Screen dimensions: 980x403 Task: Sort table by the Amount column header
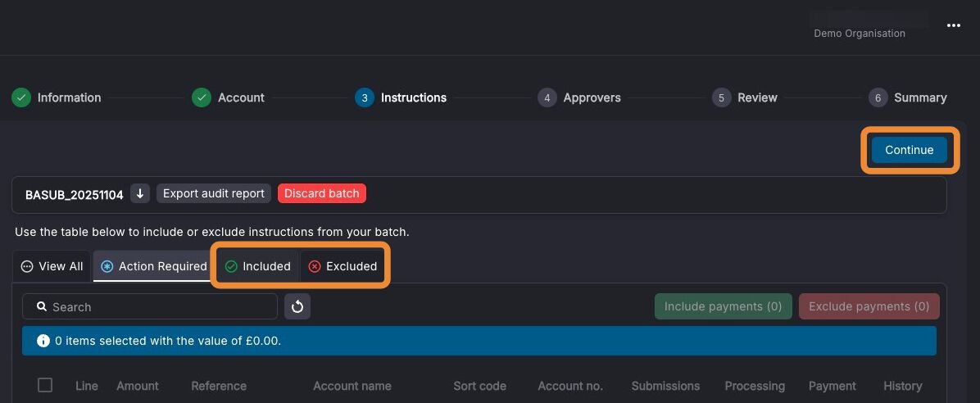click(x=138, y=386)
